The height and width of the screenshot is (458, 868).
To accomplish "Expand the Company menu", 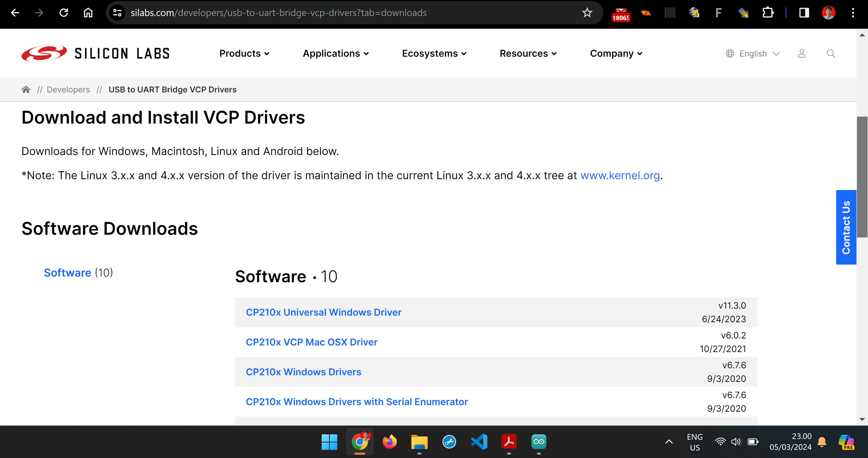I will point(616,53).
